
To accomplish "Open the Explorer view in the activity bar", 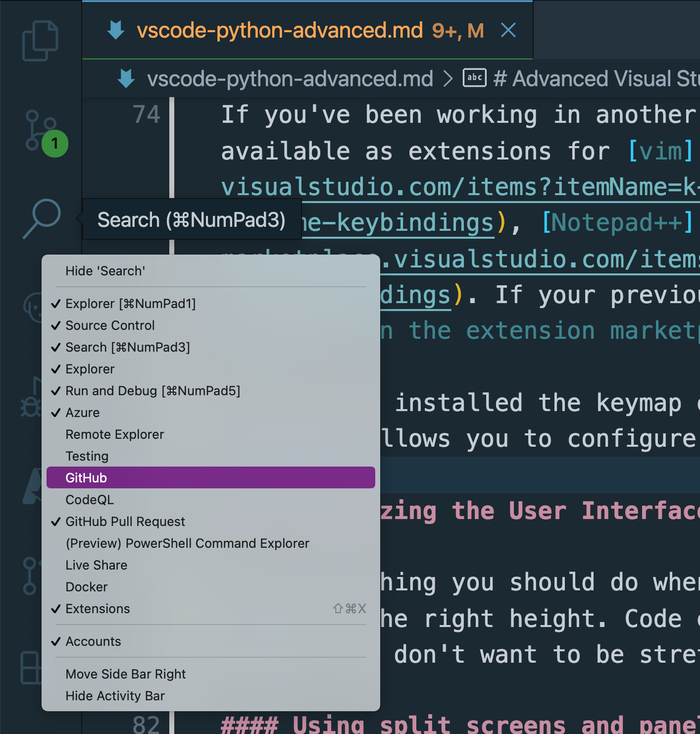I will coord(40,40).
